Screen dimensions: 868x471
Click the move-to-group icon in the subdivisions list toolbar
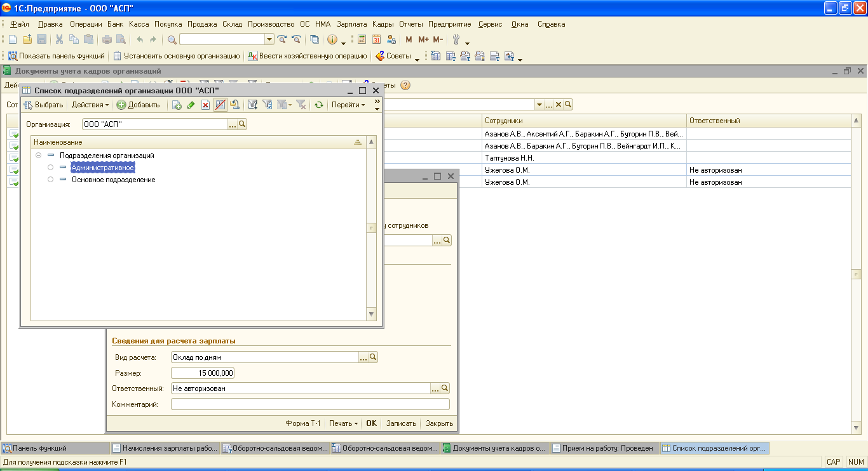tap(234, 105)
